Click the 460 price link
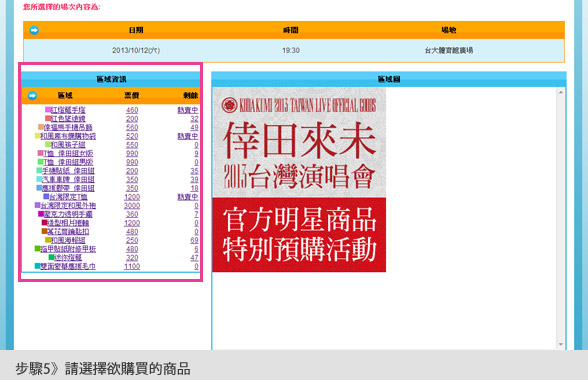Screen dimensions: 588x380 pos(132,110)
